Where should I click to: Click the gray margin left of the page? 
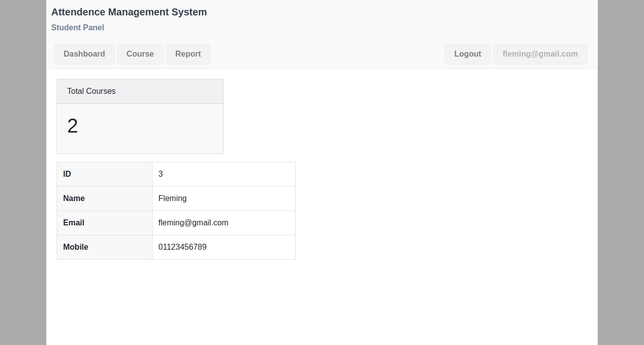(x=23, y=174)
